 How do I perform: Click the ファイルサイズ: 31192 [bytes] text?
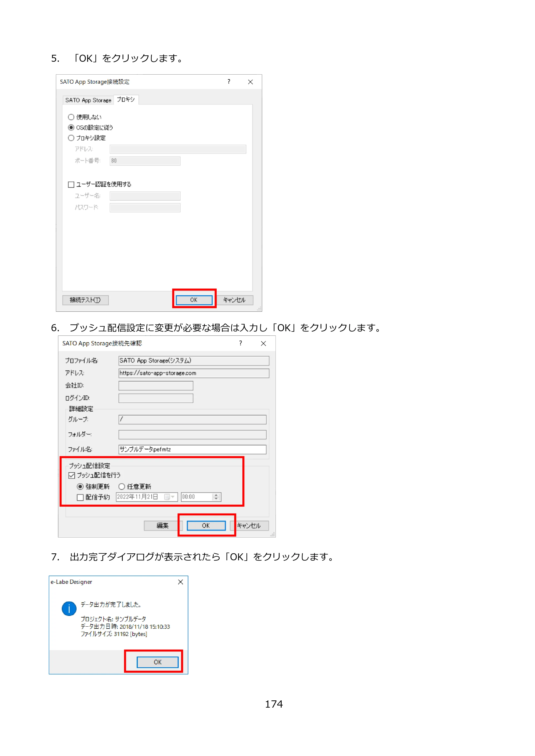click(114, 634)
